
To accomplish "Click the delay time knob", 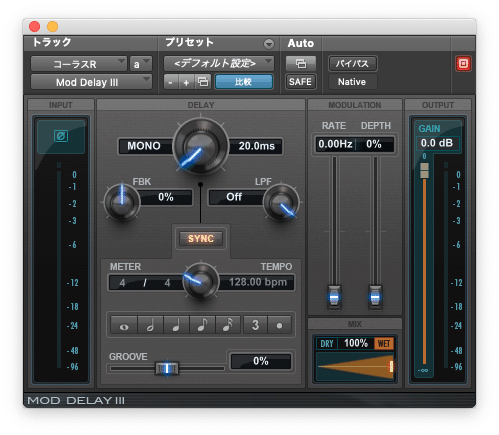I will [x=201, y=146].
